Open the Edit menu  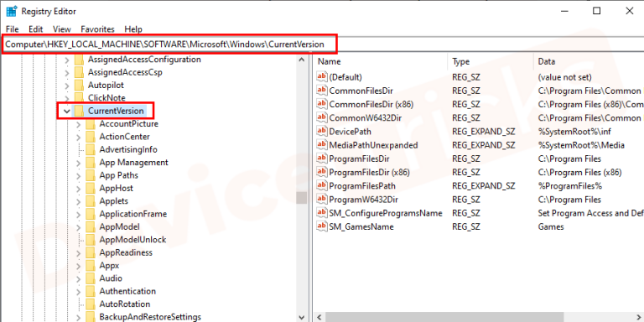36,29
